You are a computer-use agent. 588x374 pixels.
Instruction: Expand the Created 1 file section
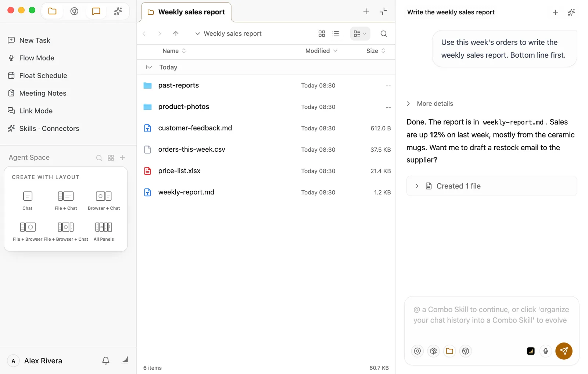[492, 186]
